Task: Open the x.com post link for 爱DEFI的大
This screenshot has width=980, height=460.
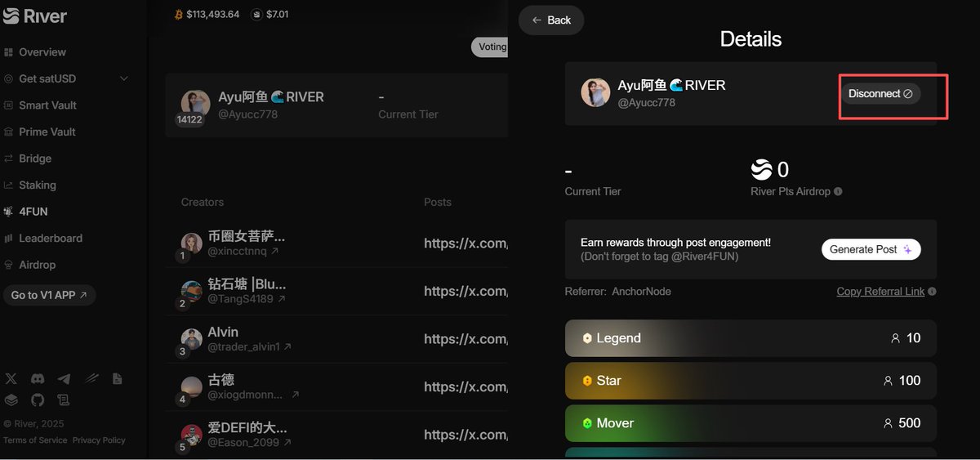Action: pyautogui.click(x=465, y=435)
